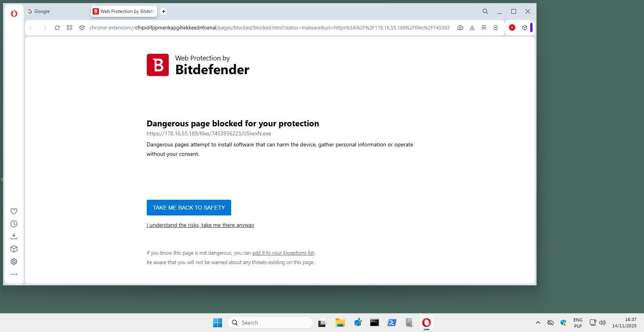This screenshot has height=332, width=644.
Task: Take a snapshot with the camera icon
Action: [460, 27]
